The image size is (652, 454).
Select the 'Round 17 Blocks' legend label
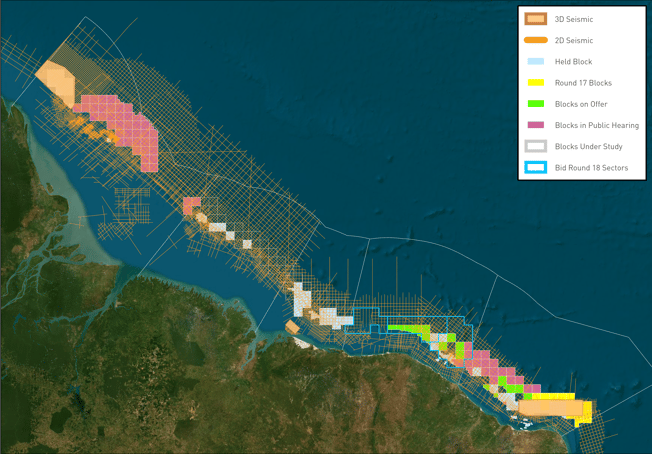(x=583, y=83)
